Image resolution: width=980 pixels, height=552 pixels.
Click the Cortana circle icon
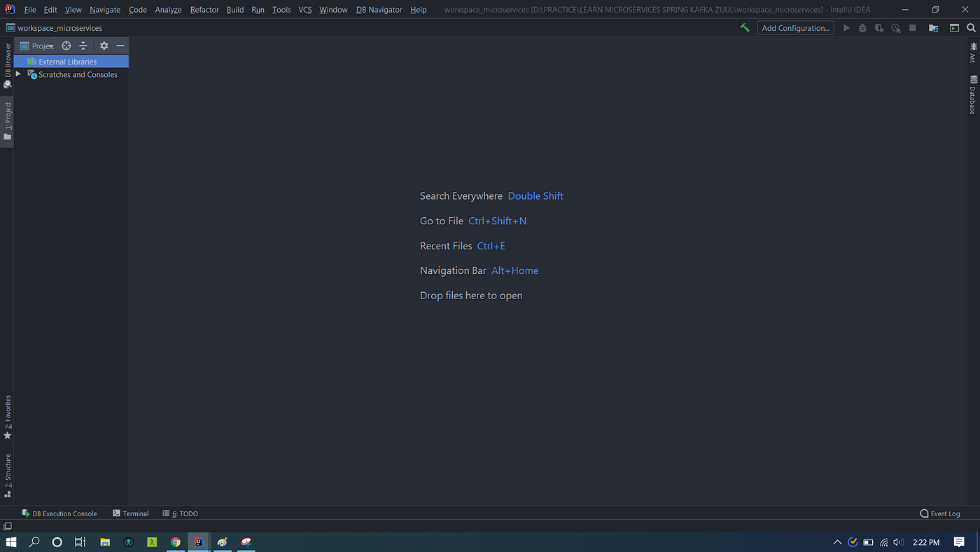coord(57,542)
